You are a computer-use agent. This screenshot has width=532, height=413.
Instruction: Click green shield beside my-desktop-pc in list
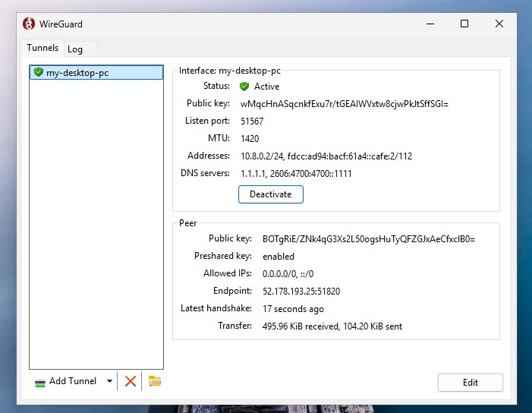[x=39, y=72]
